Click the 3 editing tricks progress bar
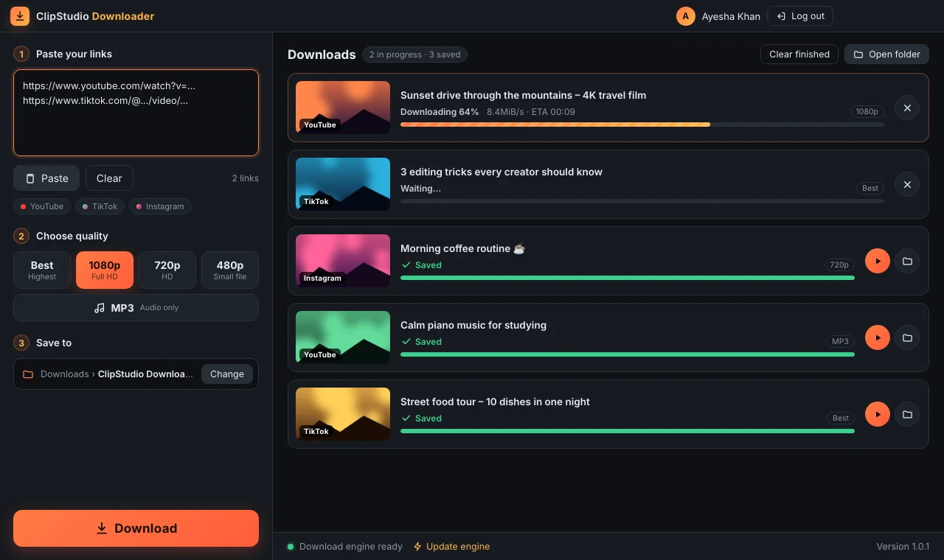 coord(642,201)
